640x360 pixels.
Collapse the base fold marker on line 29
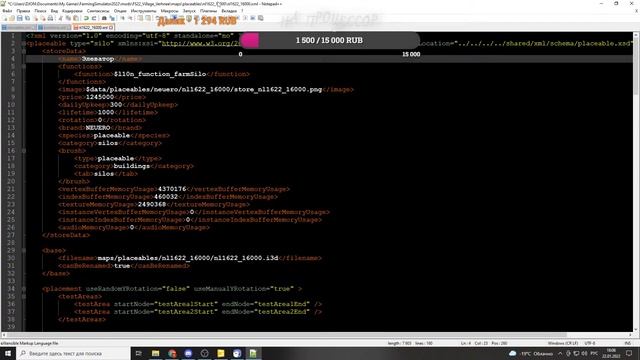click(x=24, y=251)
